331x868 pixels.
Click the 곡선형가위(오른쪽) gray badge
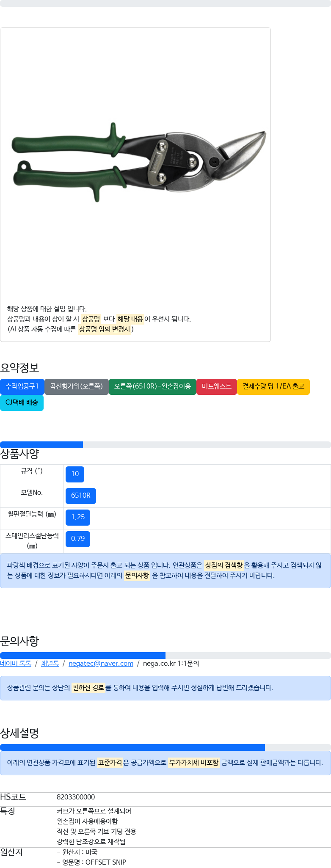tap(77, 386)
